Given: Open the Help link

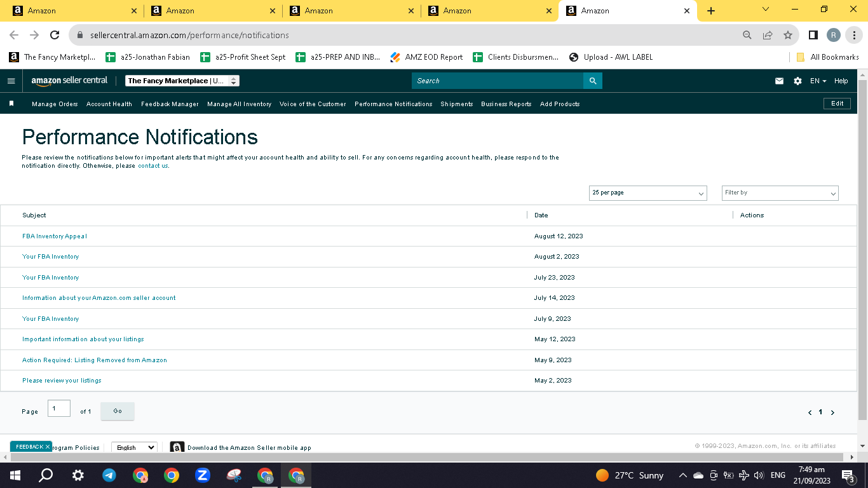Looking at the screenshot, I should [x=841, y=81].
